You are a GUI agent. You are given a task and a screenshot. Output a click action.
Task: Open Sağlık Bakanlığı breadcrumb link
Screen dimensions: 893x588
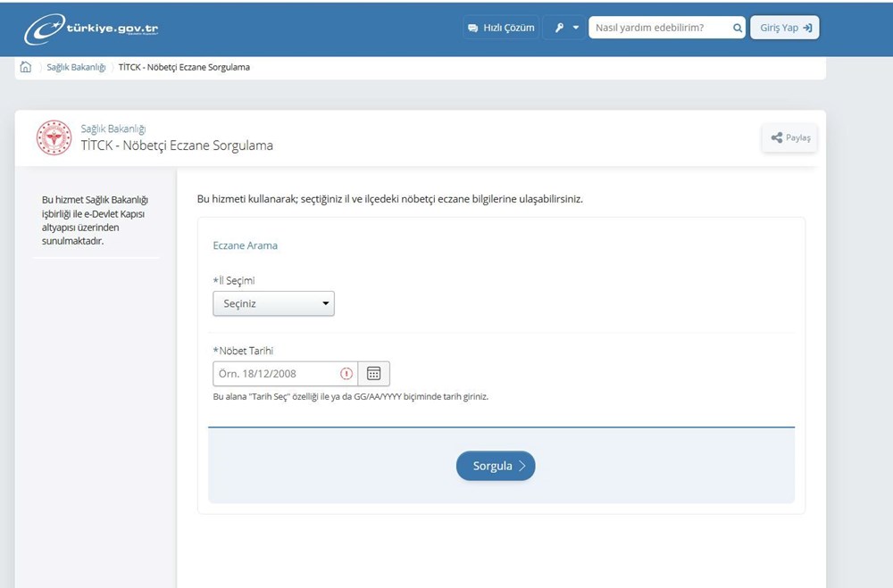click(76, 68)
